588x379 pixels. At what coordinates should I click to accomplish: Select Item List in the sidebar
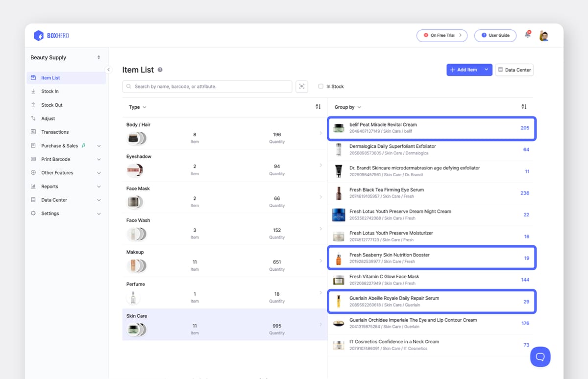pos(50,77)
